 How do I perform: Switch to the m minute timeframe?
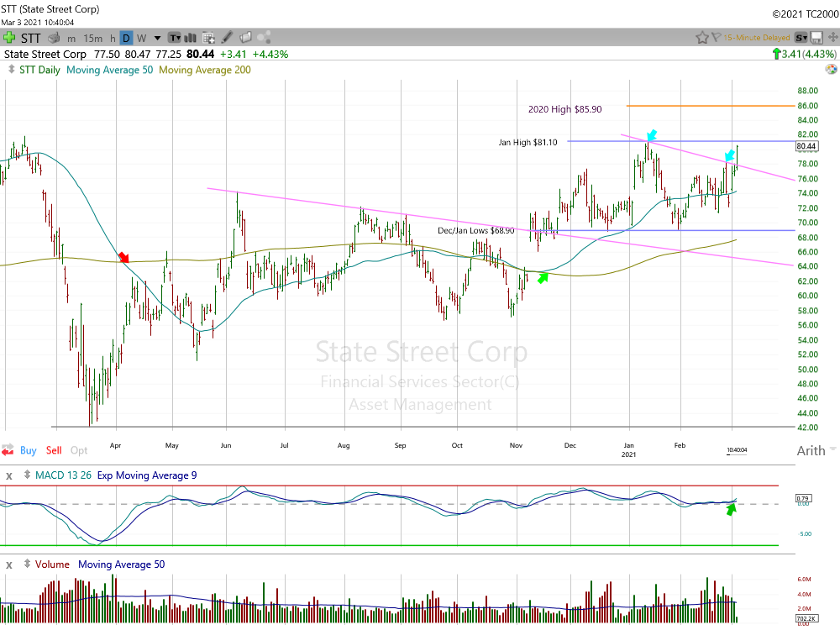pos(71,39)
